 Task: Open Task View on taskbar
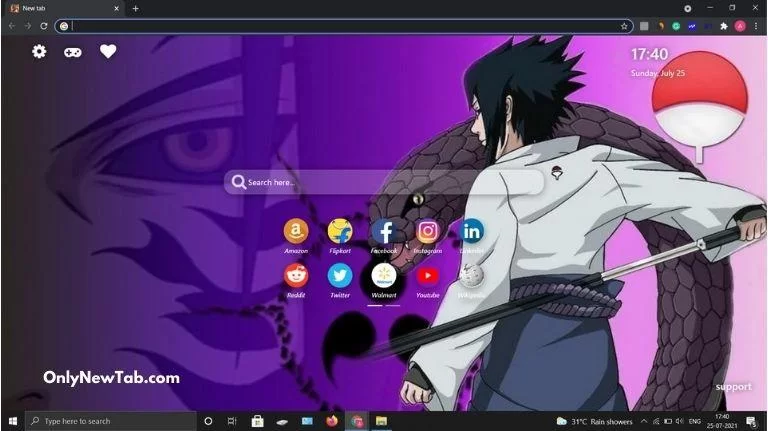pos(232,421)
